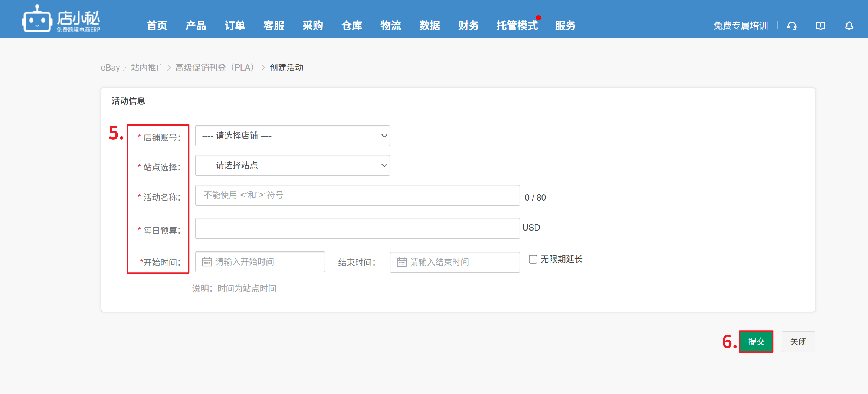Go to 物流 in navigation bar
The width and height of the screenshot is (868, 394).
click(390, 26)
